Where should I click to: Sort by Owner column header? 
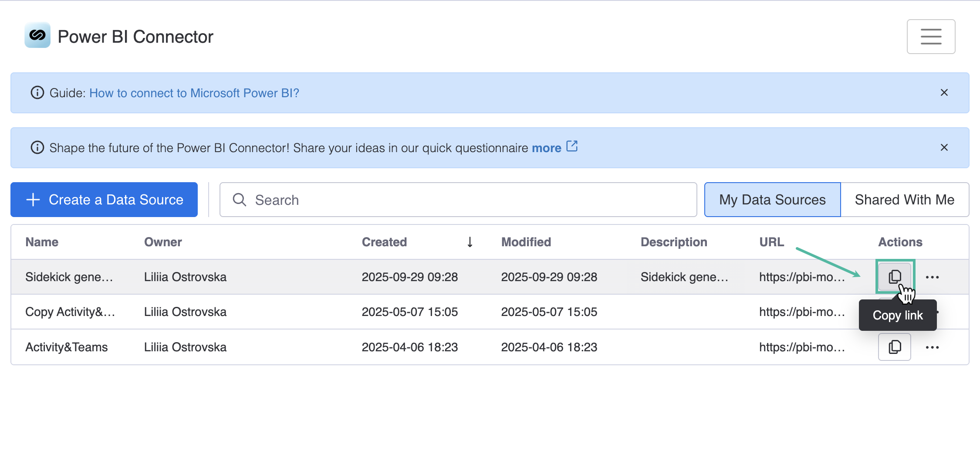tap(163, 242)
